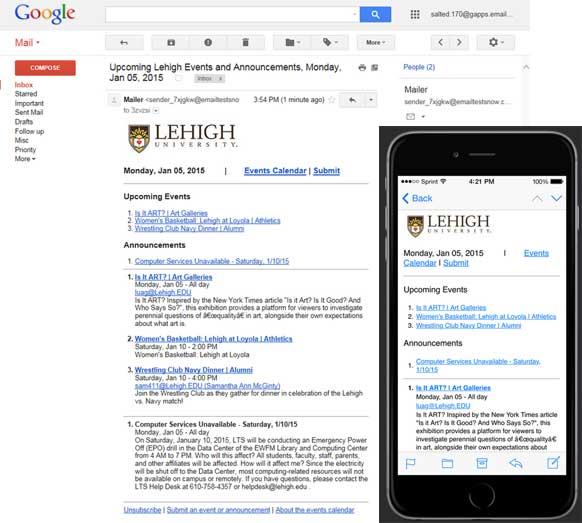Open Sent Mail

coord(29,112)
